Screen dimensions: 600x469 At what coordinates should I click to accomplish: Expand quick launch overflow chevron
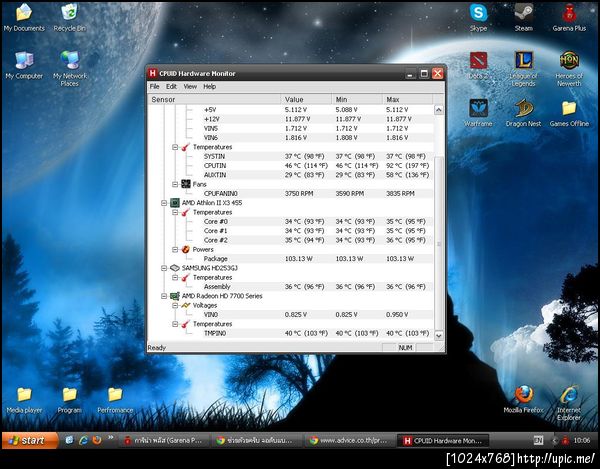[x=111, y=438]
